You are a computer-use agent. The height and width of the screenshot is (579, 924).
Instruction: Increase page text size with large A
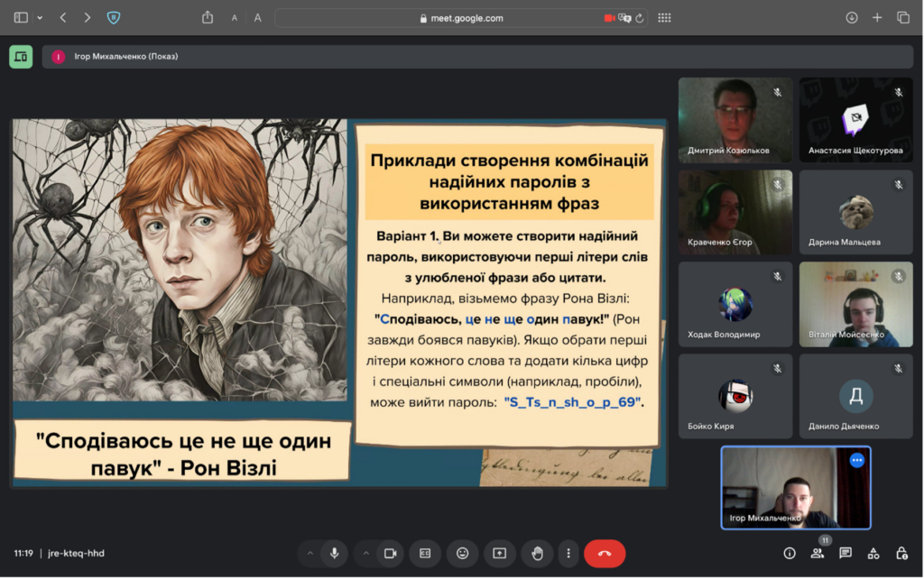pyautogui.click(x=257, y=18)
